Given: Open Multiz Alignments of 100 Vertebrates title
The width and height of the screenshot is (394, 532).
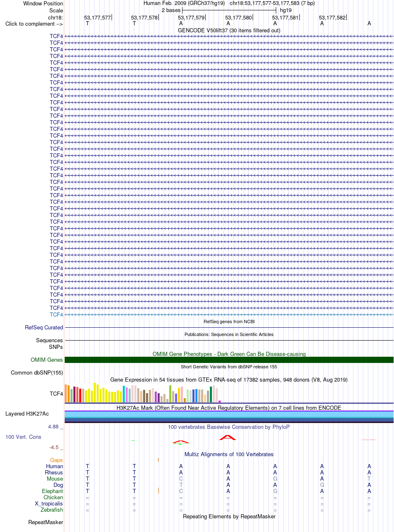Looking at the screenshot, I should 229,454.
